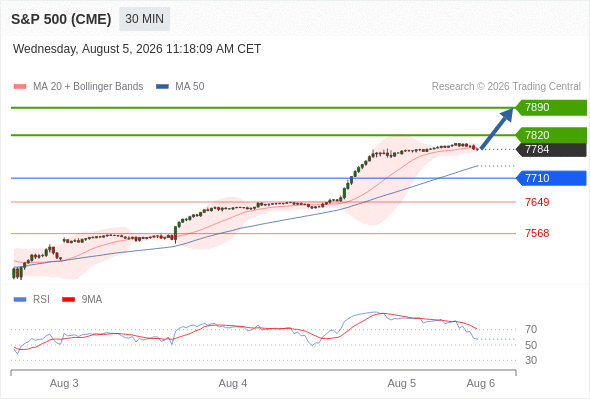
Task: Click the pink MA 20 color swatch
Action: [x=20, y=87]
